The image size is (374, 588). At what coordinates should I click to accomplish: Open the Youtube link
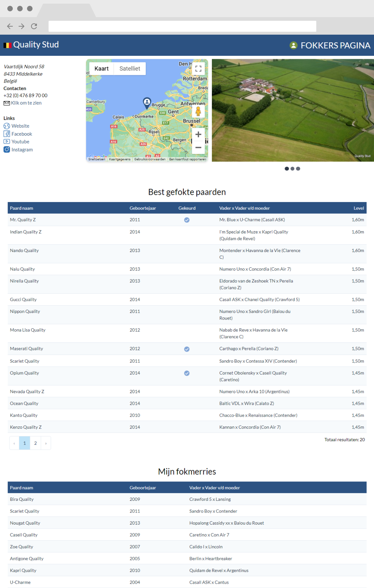click(20, 142)
